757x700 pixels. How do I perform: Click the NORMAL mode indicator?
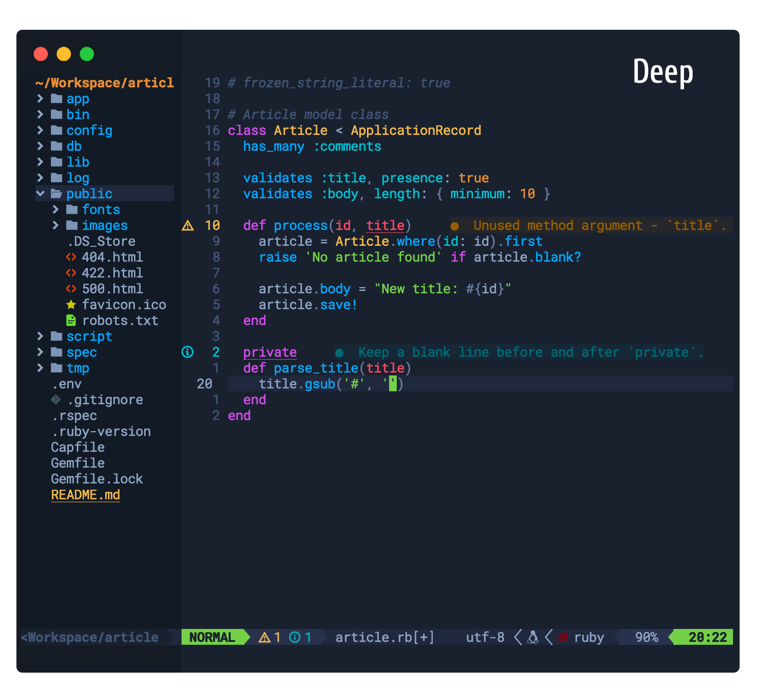(x=212, y=637)
